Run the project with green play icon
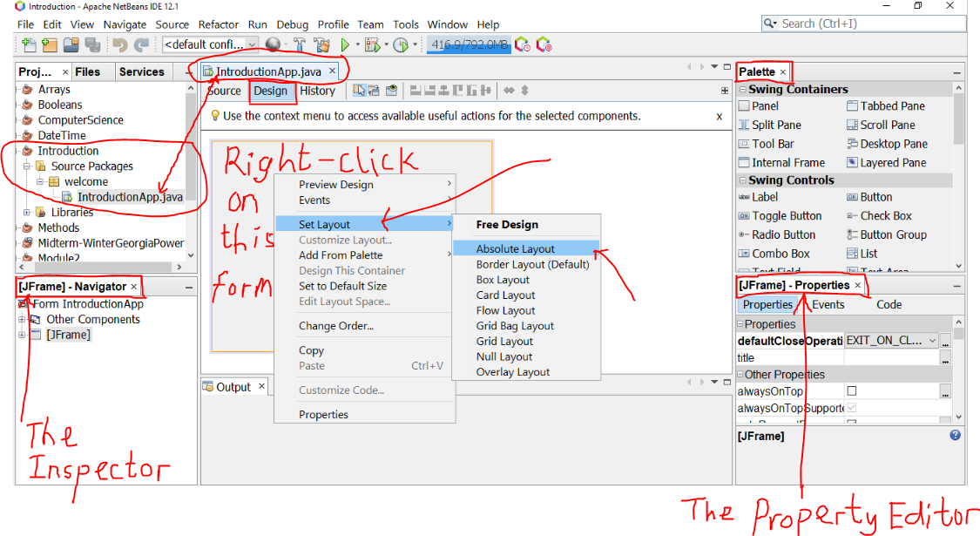 [345, 45]
